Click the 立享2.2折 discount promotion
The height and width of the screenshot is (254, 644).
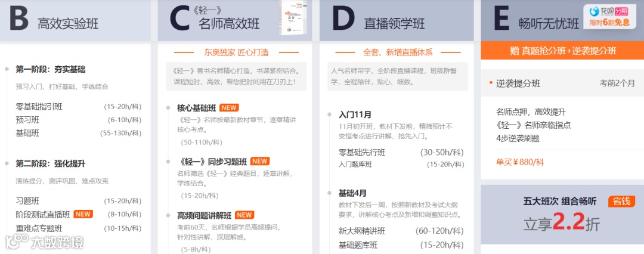[x=562, y=223]
